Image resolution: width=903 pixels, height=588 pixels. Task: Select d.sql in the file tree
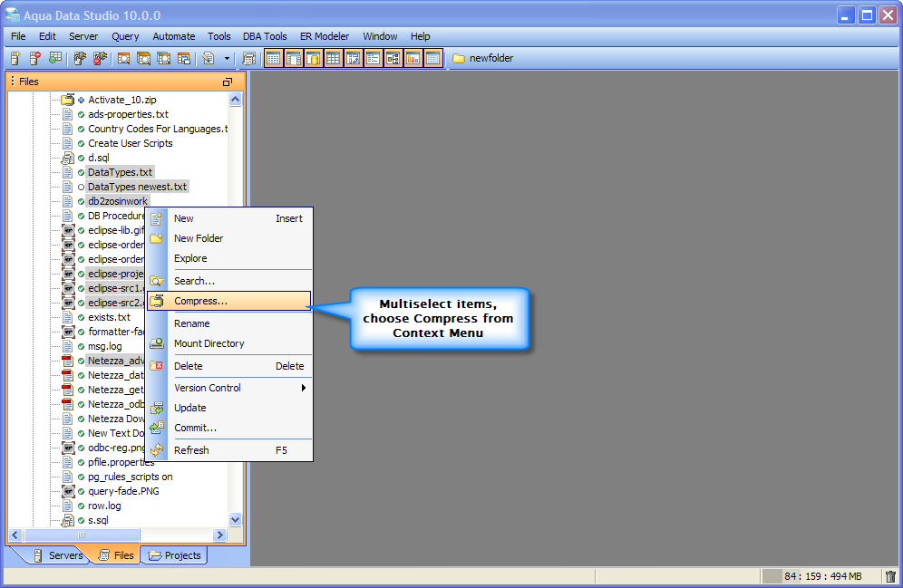pyautogui.click(x=99, y=158)
